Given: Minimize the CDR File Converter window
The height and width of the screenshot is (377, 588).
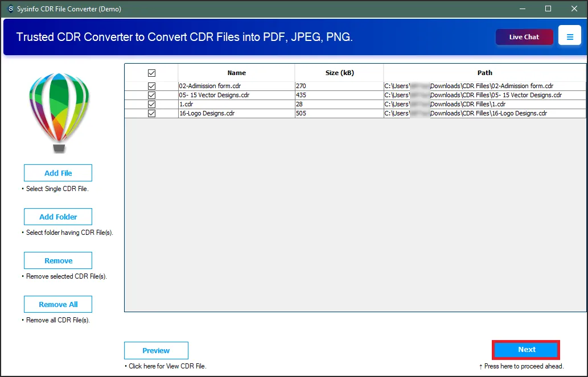Looking at the screenshot, I should [x=522, y=9].
